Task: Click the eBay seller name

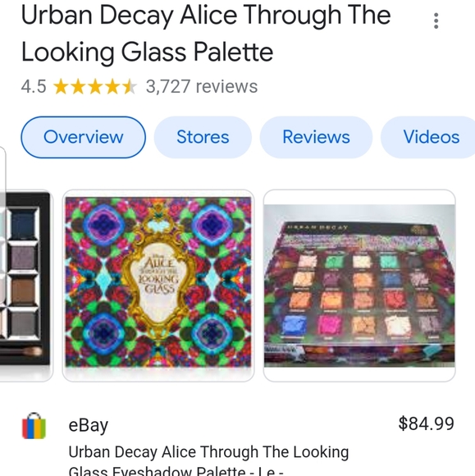Action: 89,425
